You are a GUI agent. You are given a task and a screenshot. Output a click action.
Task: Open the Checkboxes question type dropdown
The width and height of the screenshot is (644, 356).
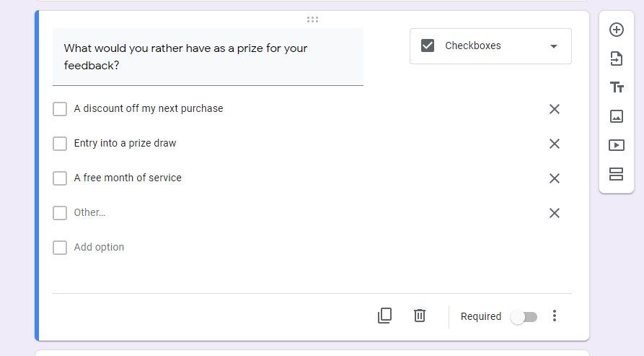point(490,46)
